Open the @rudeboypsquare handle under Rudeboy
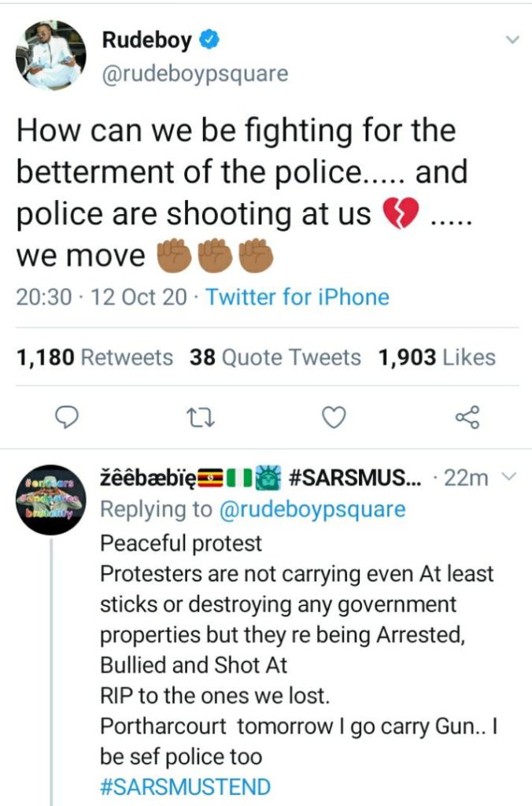This screenshot has height=806, width=532. (194, 73)
